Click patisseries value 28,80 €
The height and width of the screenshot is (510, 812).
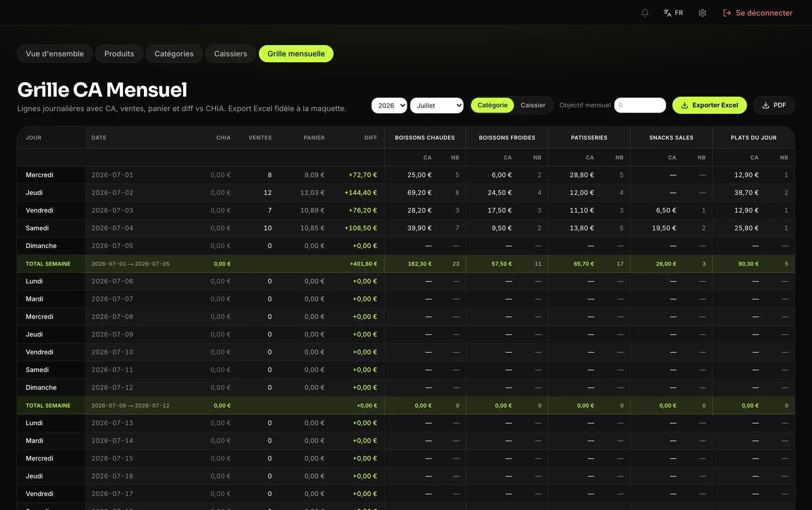[x=582, y=175]
